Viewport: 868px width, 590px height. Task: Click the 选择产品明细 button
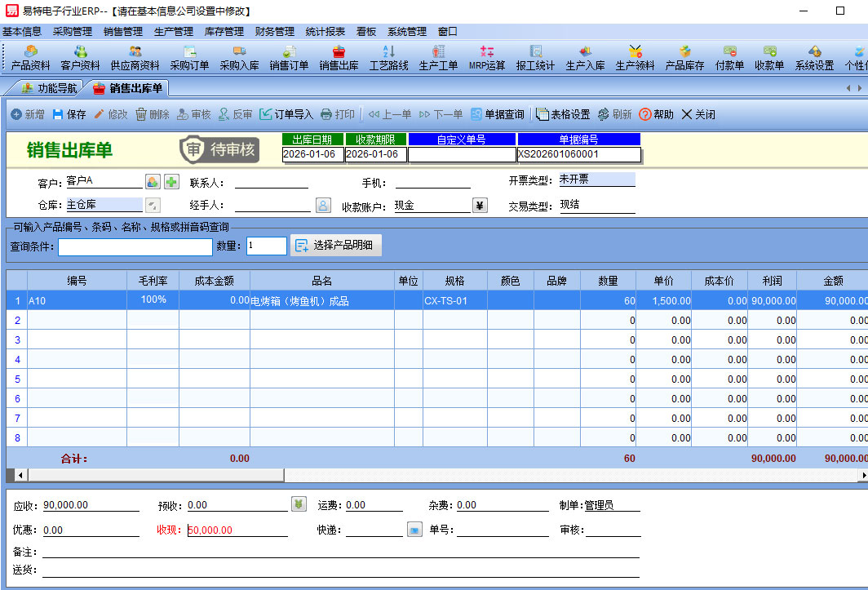point(336,246)
